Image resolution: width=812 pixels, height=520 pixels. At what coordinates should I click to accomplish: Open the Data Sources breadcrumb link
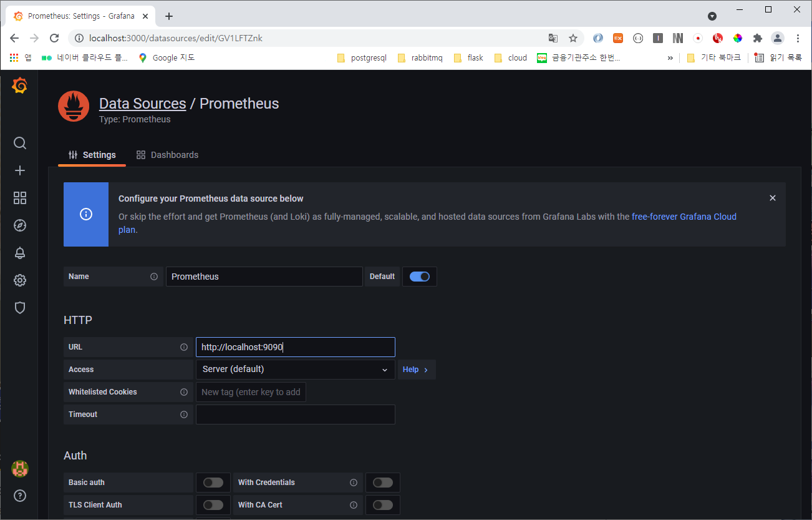coord(143,104)
